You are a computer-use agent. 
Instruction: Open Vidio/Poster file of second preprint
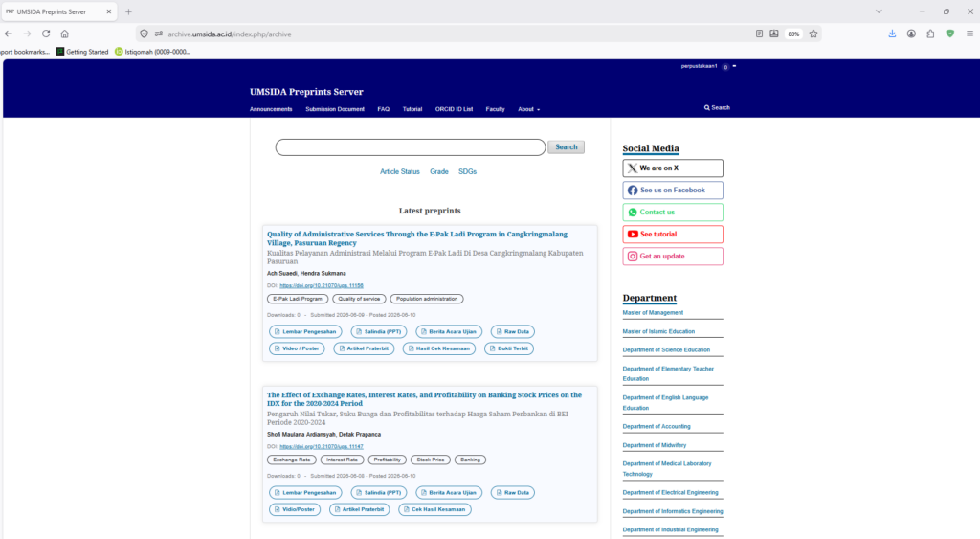(x=295, y=509)
